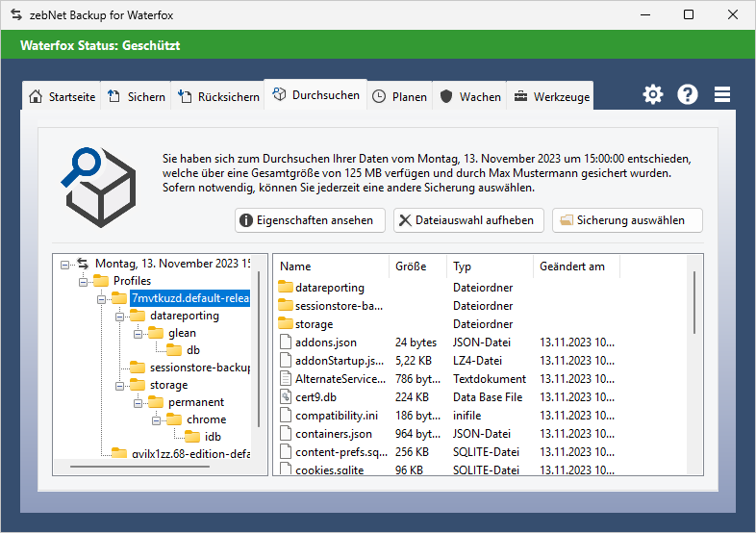
Task: Open the hamburger menu icon
Action: click(721, 94)
